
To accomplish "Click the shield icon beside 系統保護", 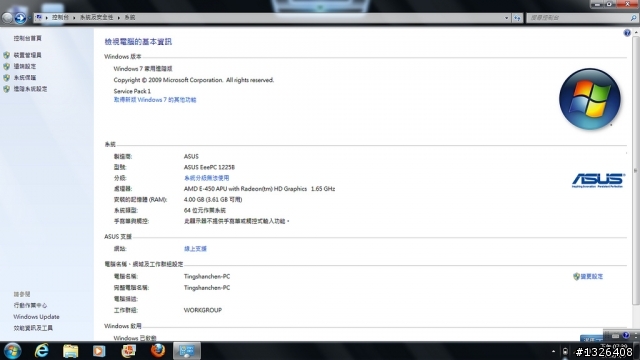I will click(x=7, y=78).
